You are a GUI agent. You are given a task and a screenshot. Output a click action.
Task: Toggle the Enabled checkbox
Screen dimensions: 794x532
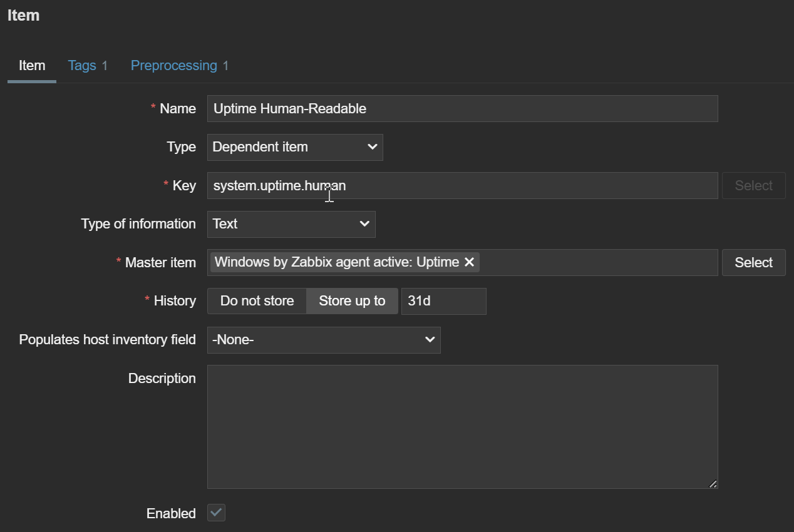(x=216, y=513)
